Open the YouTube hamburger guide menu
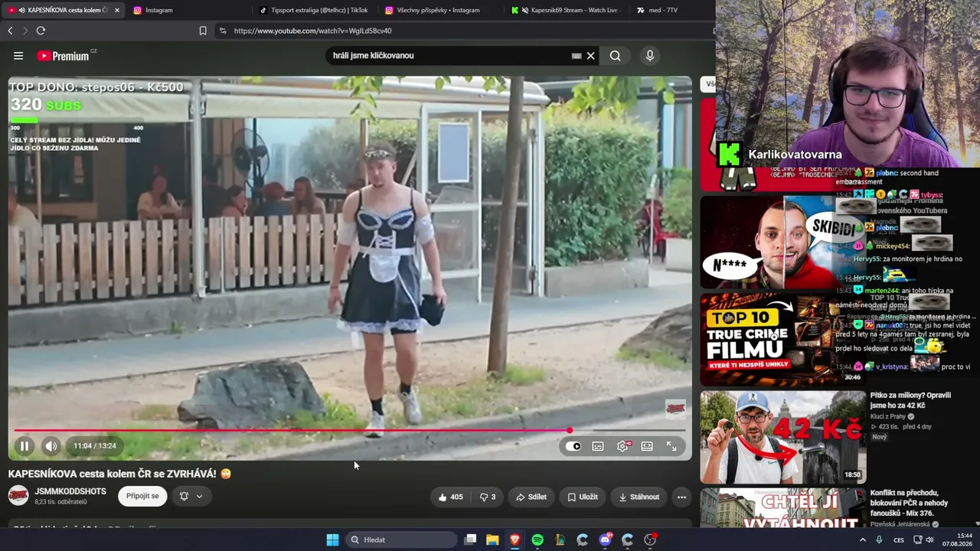Viewport: 980px width, 551px height. pyautogui.click(x=18, y=56)
